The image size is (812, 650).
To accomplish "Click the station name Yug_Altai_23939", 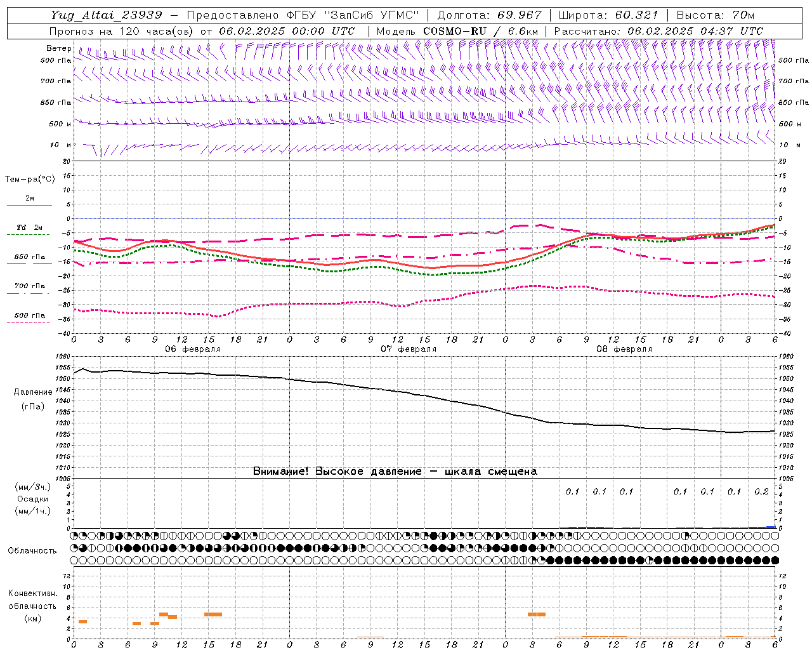I will (x=107, y=15).
